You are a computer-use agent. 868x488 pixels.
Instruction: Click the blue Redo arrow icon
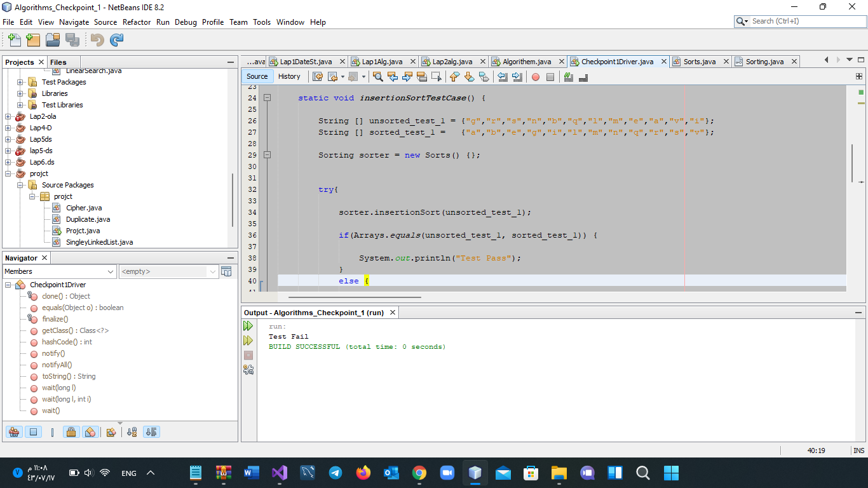116,40
